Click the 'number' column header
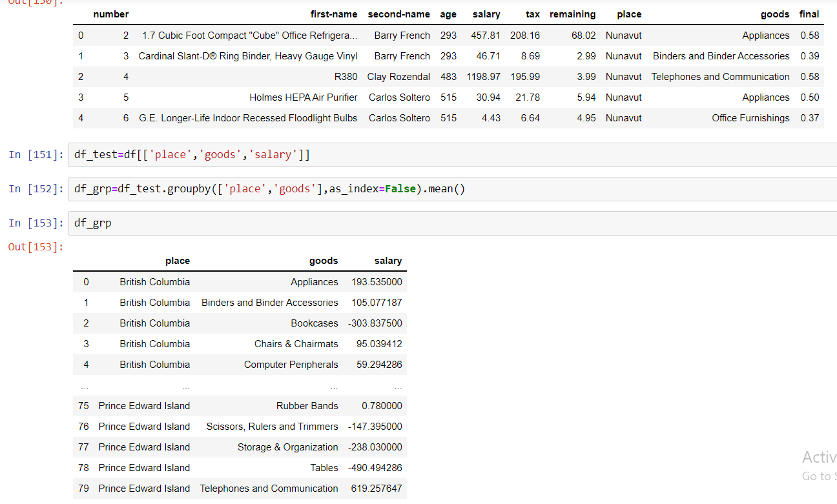This screenshot has width=837, height=504. point(111,14)
